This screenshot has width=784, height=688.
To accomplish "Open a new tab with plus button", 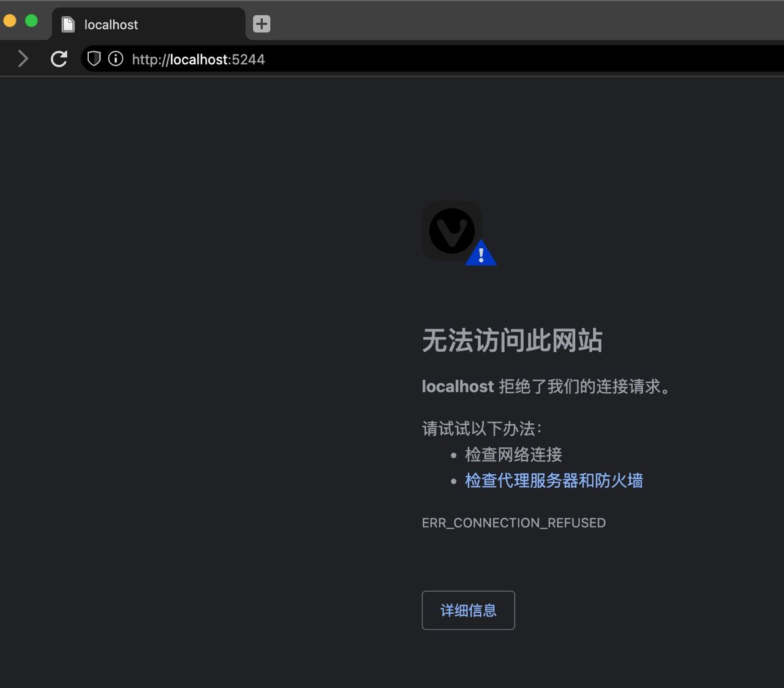I will pyautogui.click(x=262, y=24).
